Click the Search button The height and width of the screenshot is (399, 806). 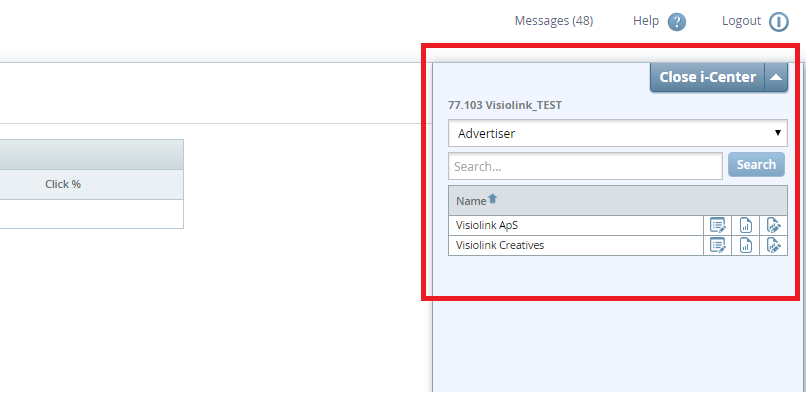pyautogui.click(x=756, y=165)
